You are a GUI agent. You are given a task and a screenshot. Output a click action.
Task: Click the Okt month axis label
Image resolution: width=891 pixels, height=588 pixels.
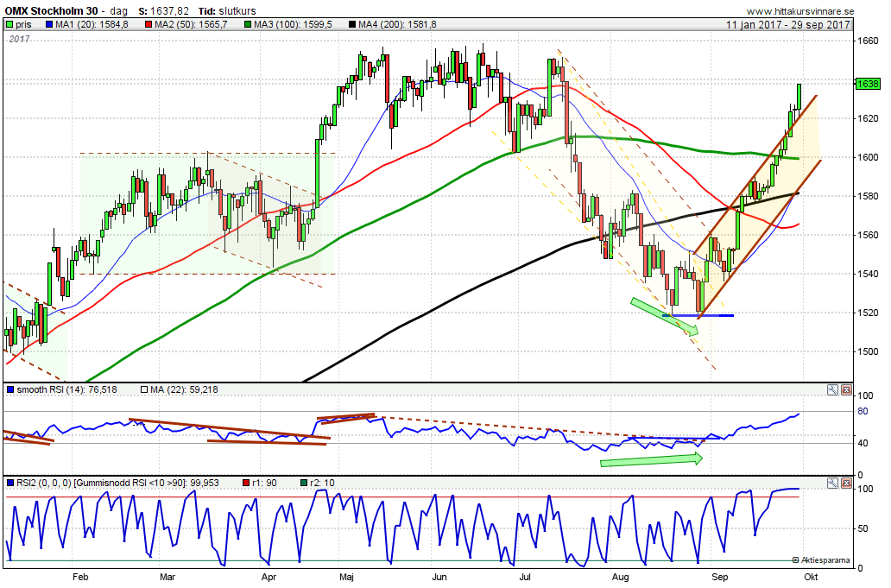tap(812, 577)
